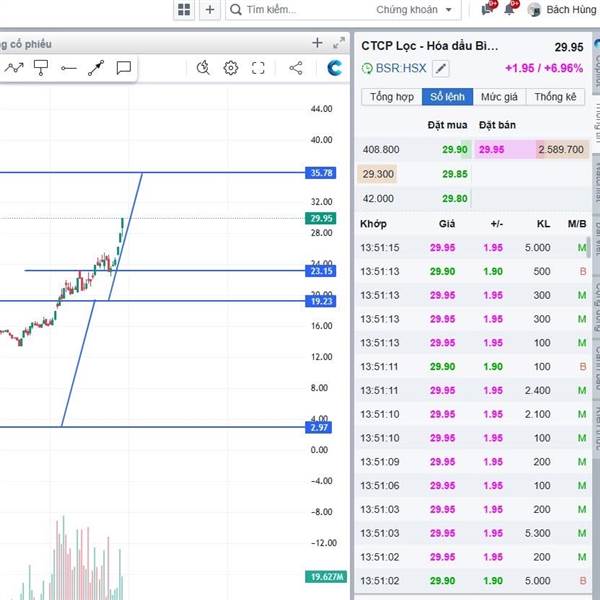Click the blue C logo icon
The width and height of the screenshot is (600, 600).
tap(335, 68)
